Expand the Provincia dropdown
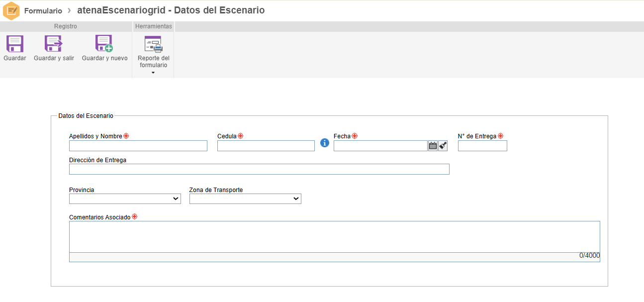 click(x=125, y=199)
